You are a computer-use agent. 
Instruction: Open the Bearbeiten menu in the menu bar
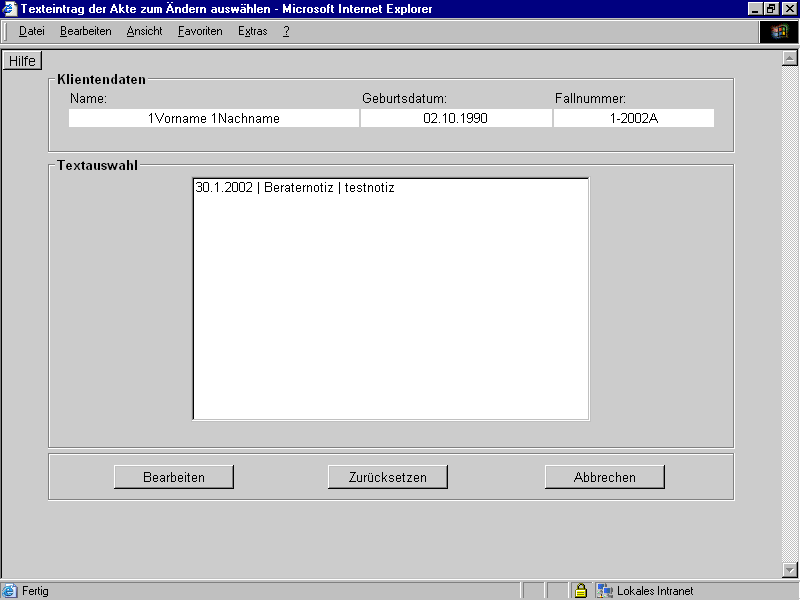(85, 31)
